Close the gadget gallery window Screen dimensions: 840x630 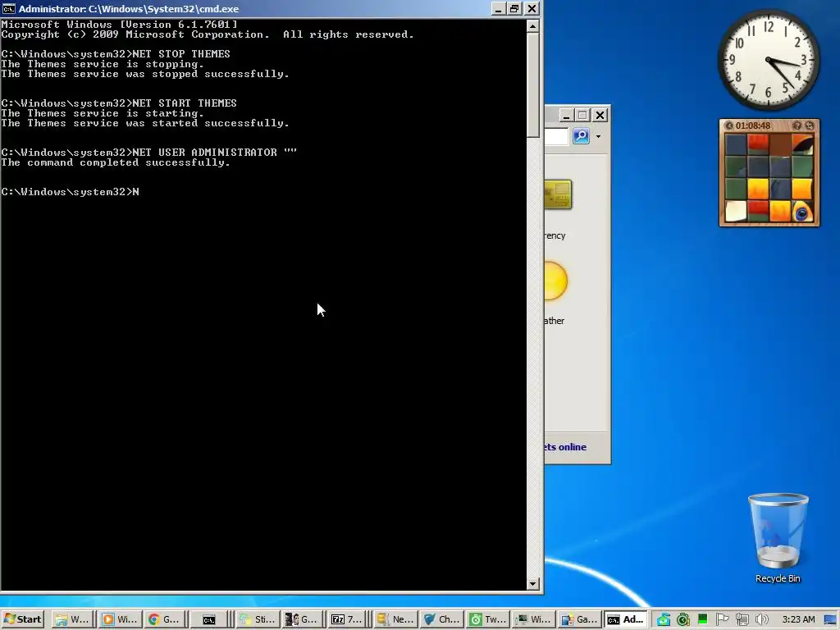(600, 115)
